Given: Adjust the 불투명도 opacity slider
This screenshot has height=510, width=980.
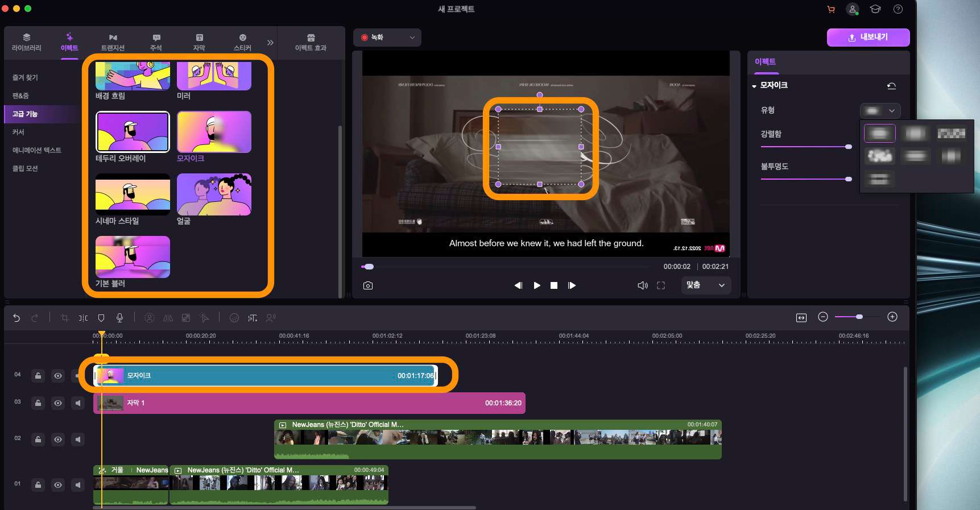Looking at the screenshot, I should pos(806,179).
